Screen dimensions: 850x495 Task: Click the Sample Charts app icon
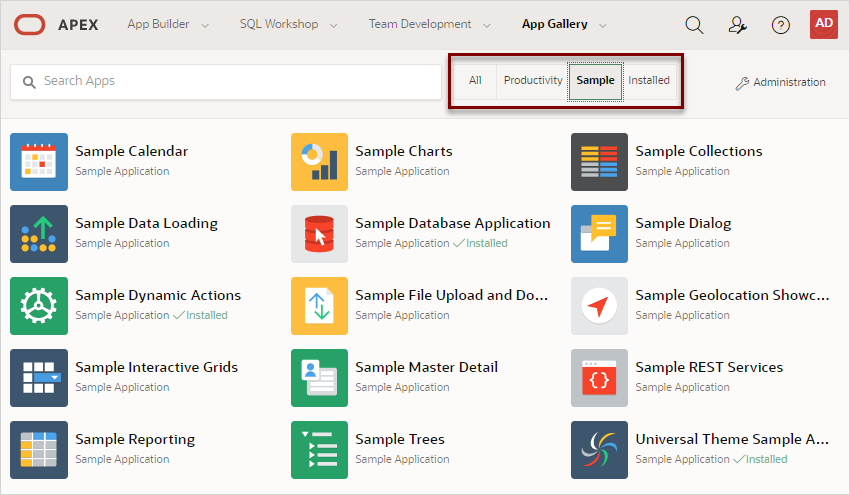pos(319,162)
